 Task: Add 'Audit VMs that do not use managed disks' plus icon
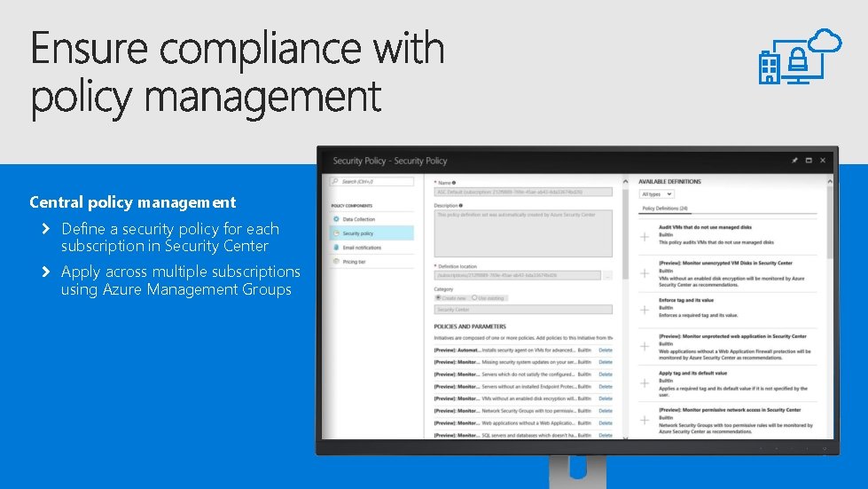[645, 237]
